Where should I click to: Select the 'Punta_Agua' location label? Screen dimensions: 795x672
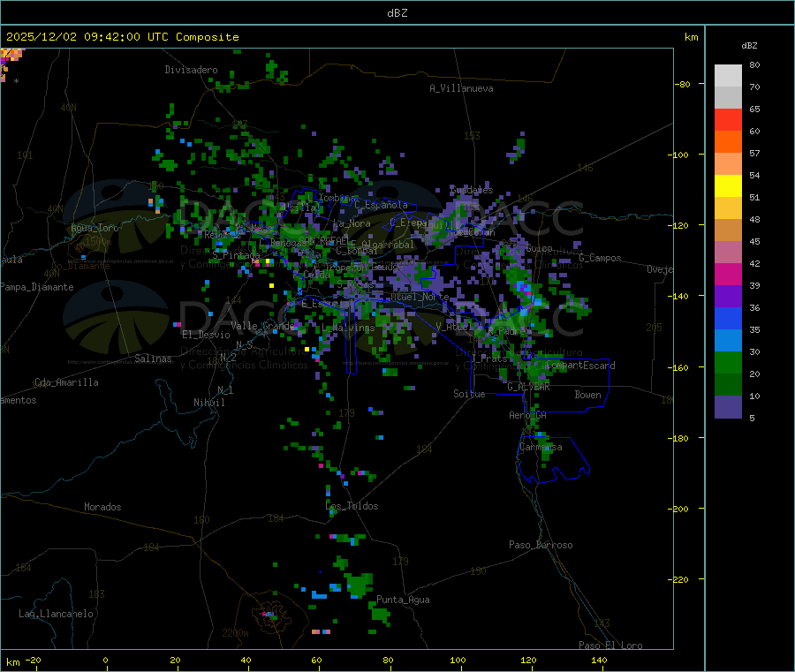click(x=403, y=600)
